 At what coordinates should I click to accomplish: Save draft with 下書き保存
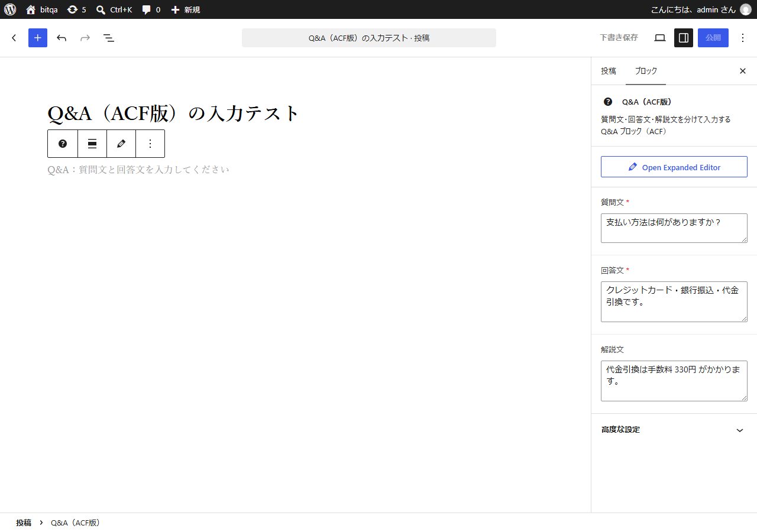(x=619, y=38)
